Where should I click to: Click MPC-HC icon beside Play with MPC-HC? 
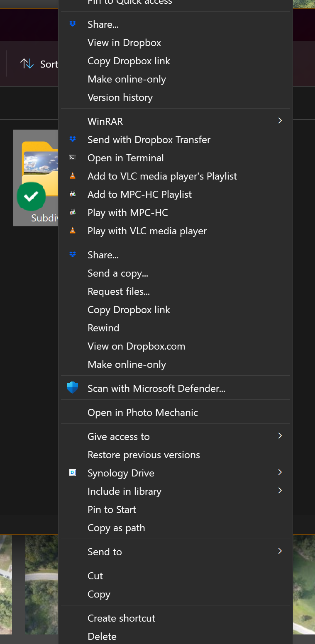click(73, 212)
